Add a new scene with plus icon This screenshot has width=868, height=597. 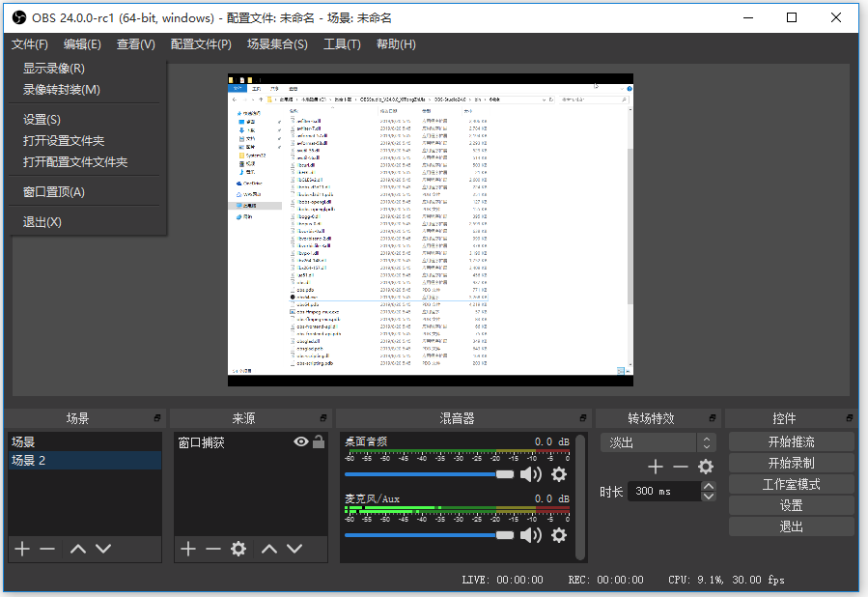[x=21, y=549]
